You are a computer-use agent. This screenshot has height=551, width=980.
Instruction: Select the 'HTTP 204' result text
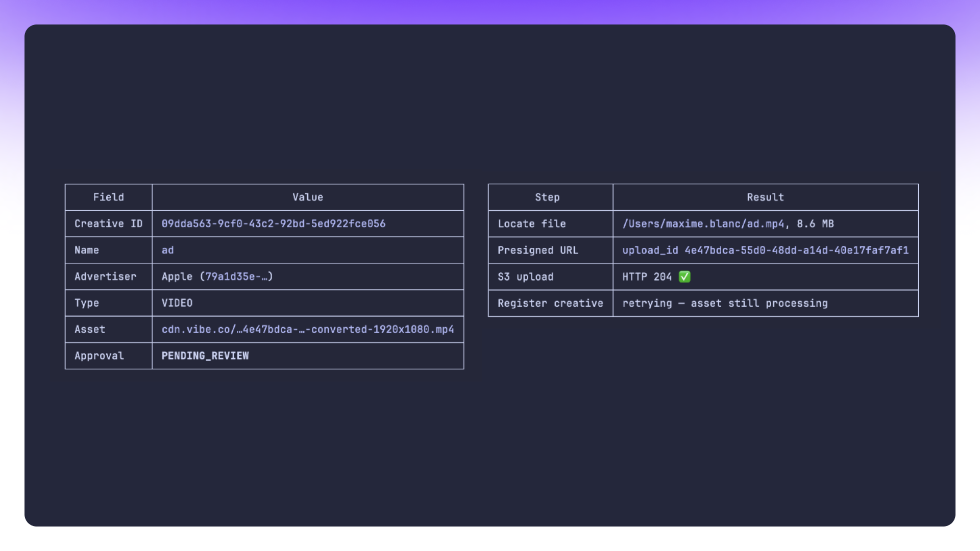647,277
